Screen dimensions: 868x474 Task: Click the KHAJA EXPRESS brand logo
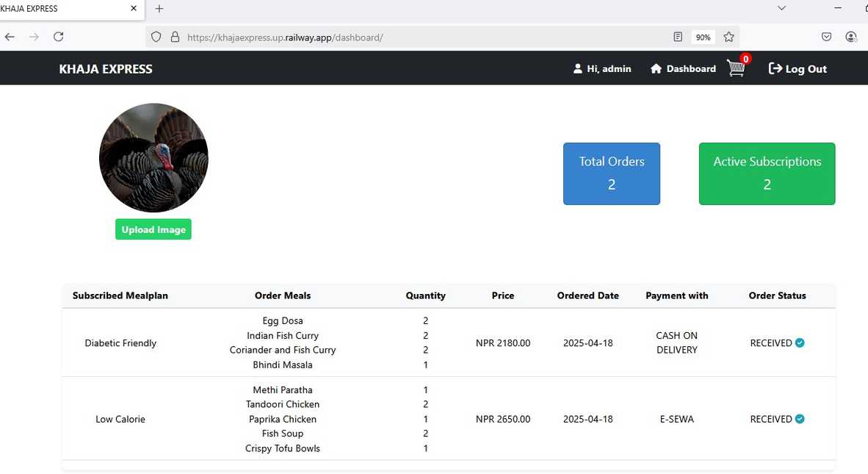[x=106, y=69]
